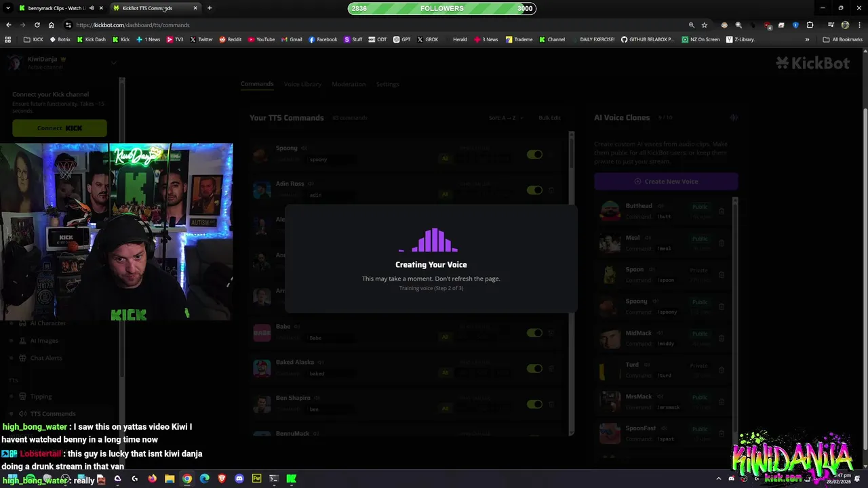Toggle MidMack voice Public visibility badge

pyautogui.click(x=699, y=334)
